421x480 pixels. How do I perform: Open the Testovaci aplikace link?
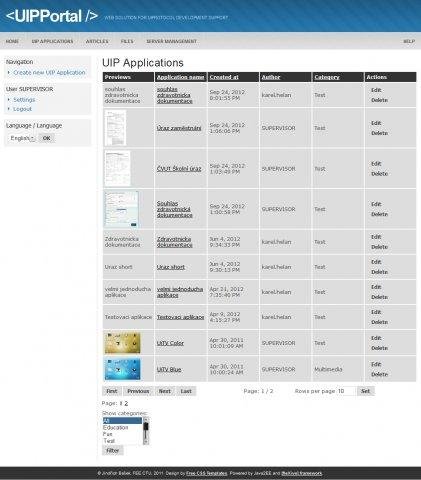[180, 317]
